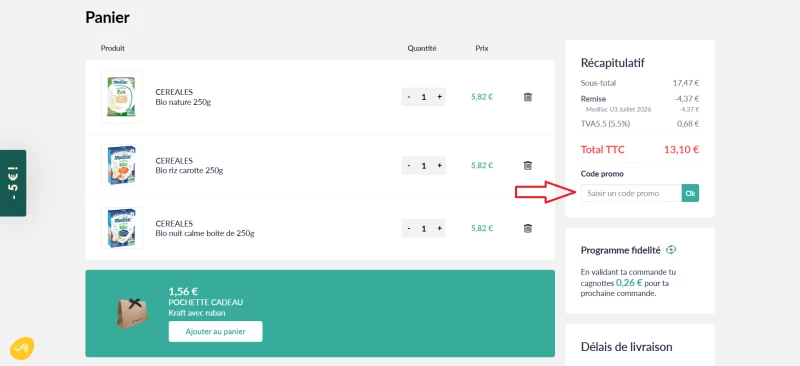Remove Bio riz carotte 250g item

pyautogui.click(x=528, y=165)
